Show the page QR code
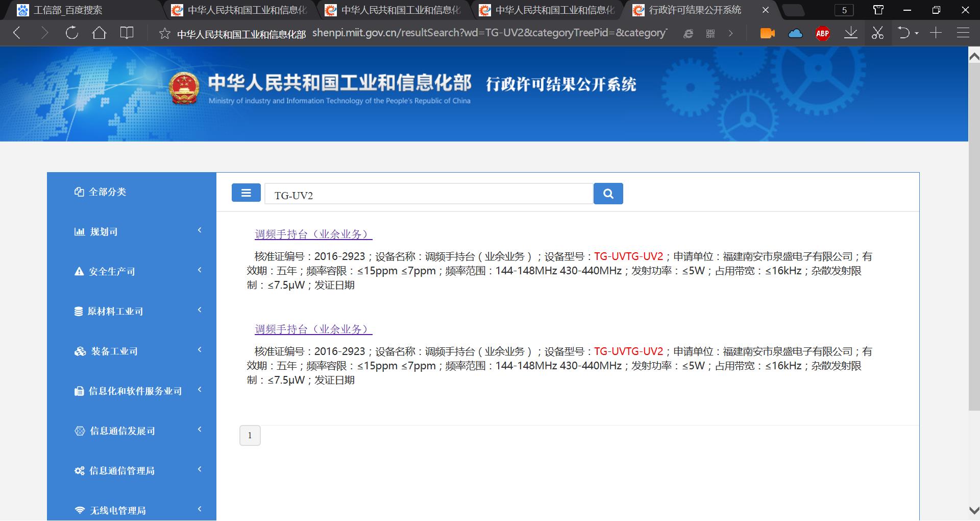 coord(710,34)
